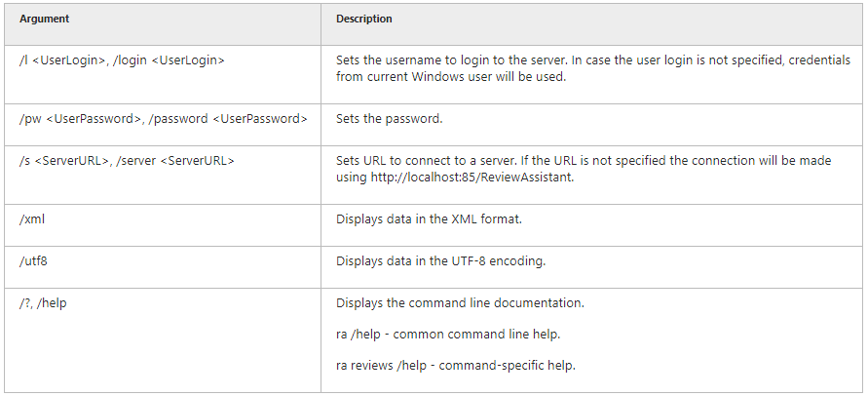
Task: Click the '/server <ServerURL>' text
Action: [175, 161]
